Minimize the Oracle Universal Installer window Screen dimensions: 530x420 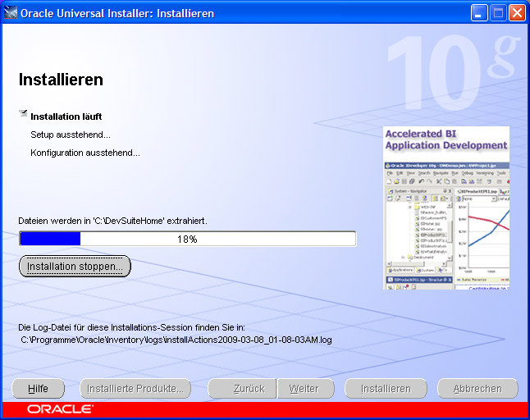479,13
